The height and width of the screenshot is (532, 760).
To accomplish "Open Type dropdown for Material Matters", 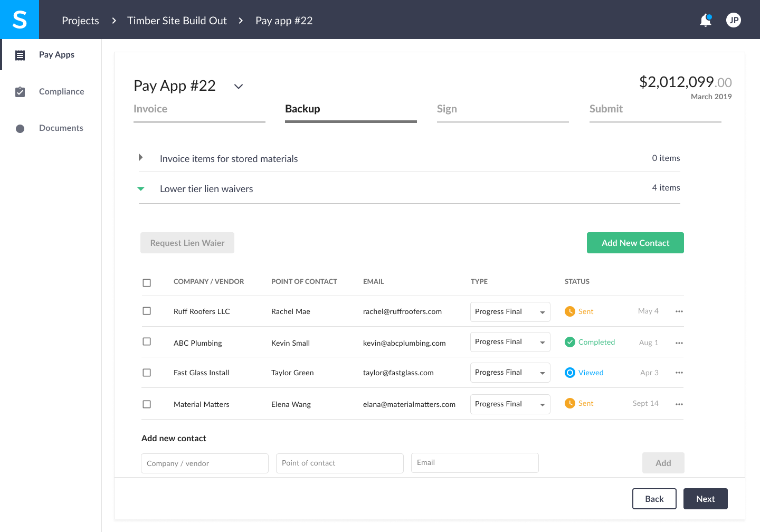I will 510,404.
